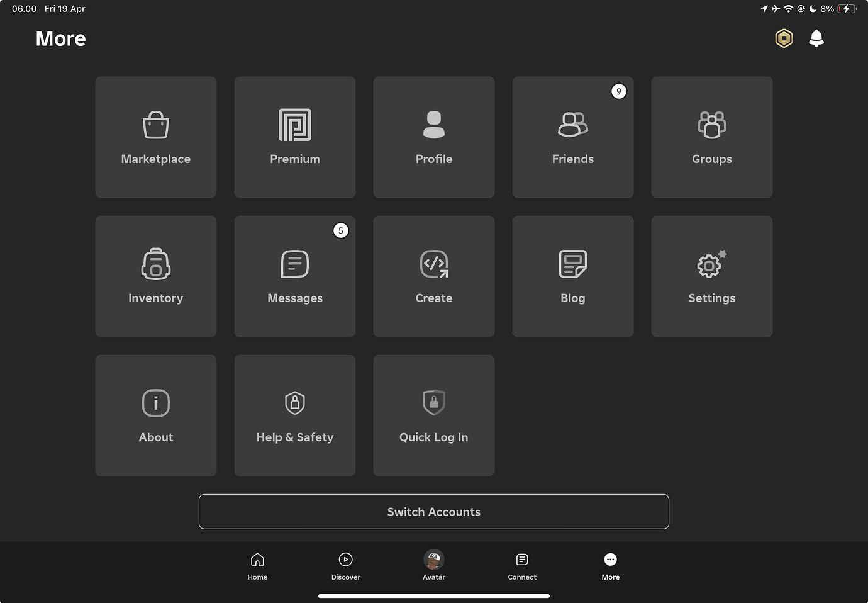Switch to the Discover tab

pos(345,565)
